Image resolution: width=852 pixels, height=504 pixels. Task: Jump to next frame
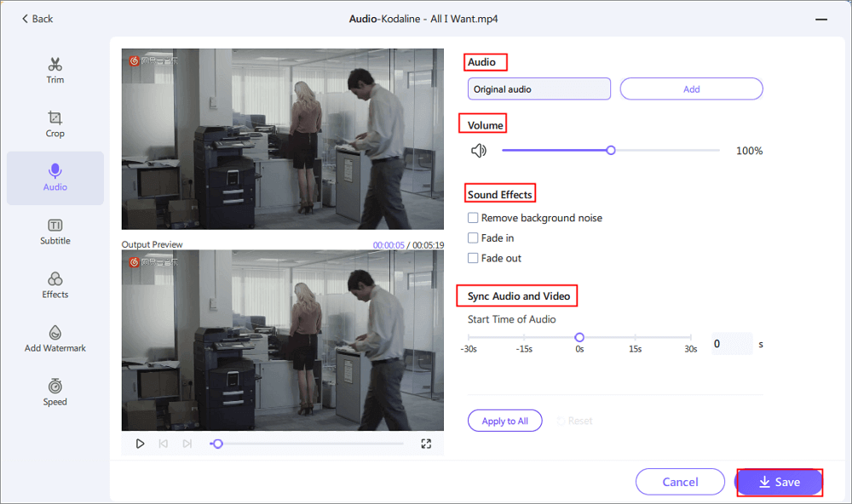(187, 444)
